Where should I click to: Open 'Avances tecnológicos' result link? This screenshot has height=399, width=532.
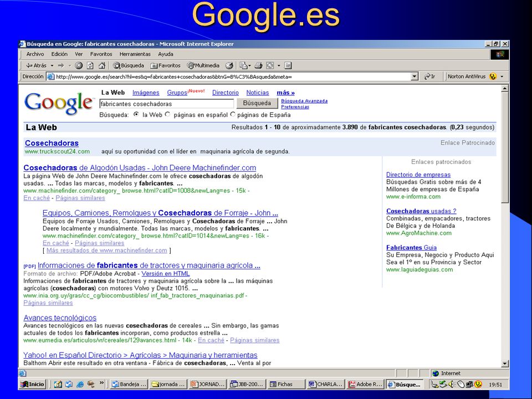point(60,318)
